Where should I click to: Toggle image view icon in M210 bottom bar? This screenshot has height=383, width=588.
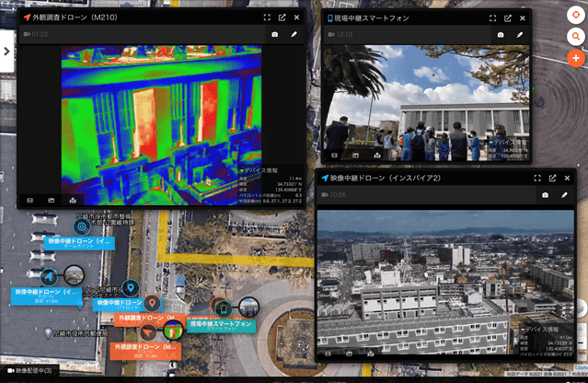52,199
